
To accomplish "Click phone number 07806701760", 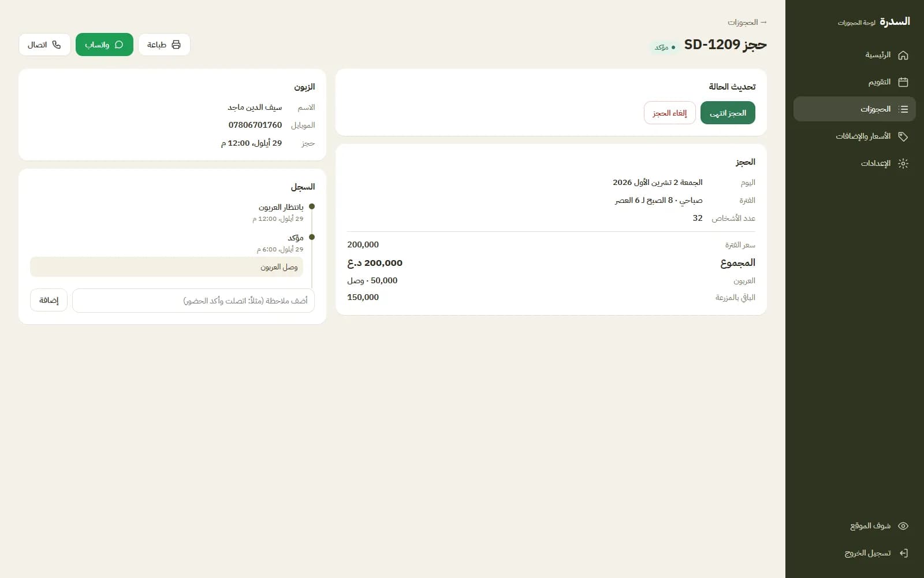I will (x=255, y=125).
